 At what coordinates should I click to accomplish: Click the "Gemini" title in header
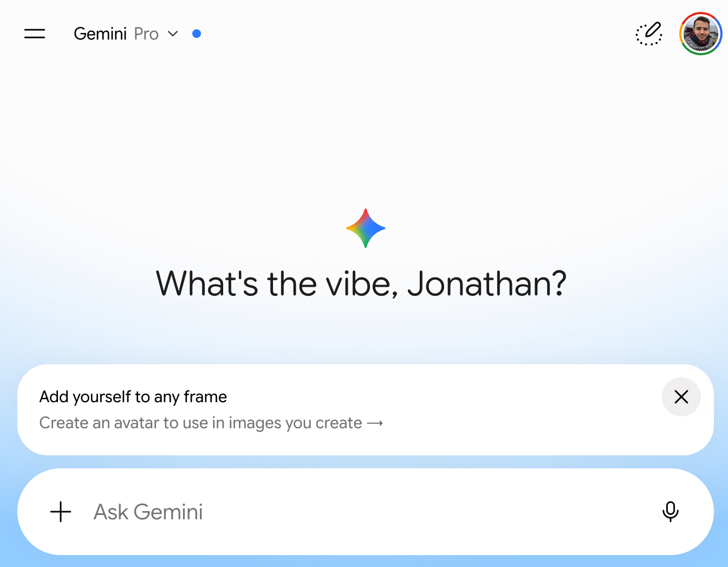click(x=100, y=34)
